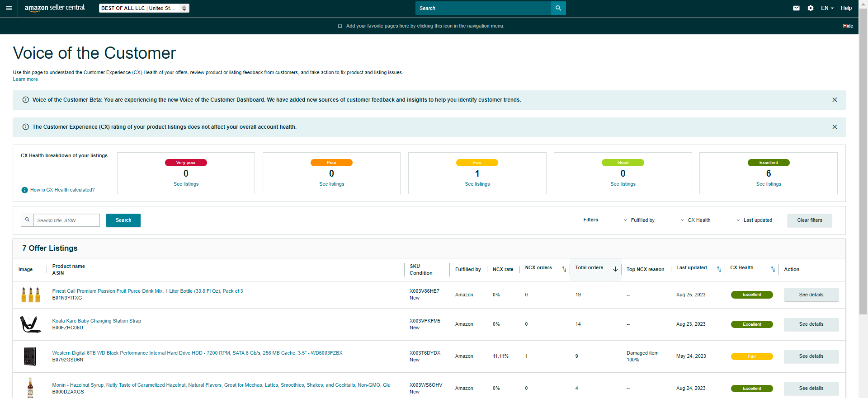The height and width of the screenshot is (398, 868).
Task: See listings under Excellent
Action: (768, 184)
